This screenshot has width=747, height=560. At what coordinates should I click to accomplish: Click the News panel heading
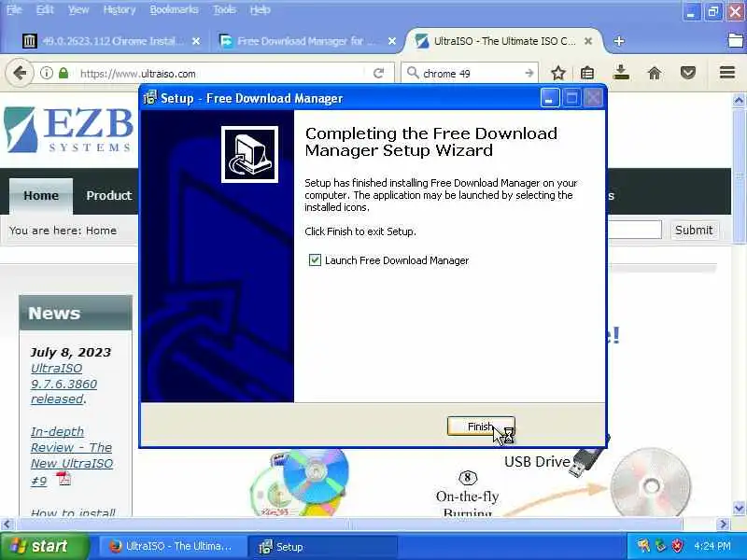(76, 313)
